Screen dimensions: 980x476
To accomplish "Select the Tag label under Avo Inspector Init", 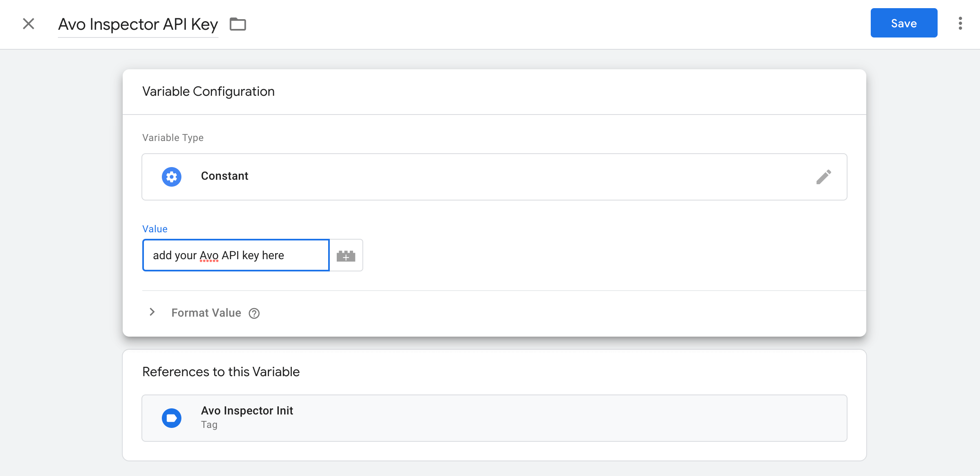I will pos(209,424).
